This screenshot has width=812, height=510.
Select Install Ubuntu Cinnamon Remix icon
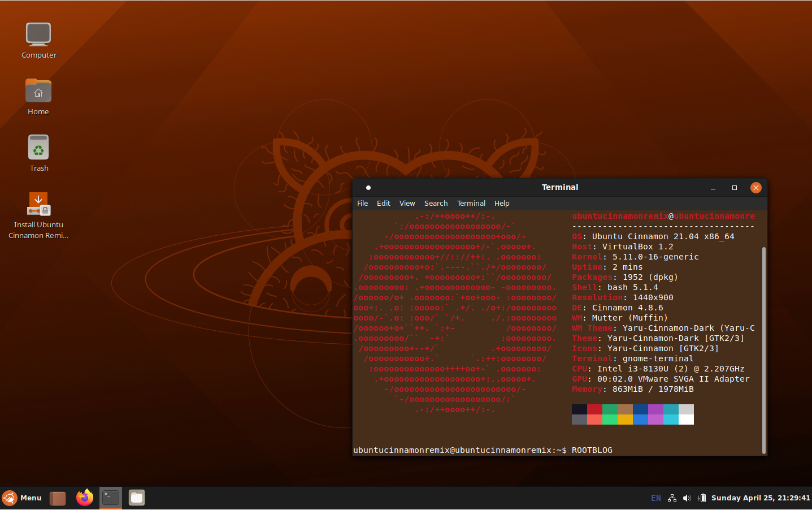38,205
